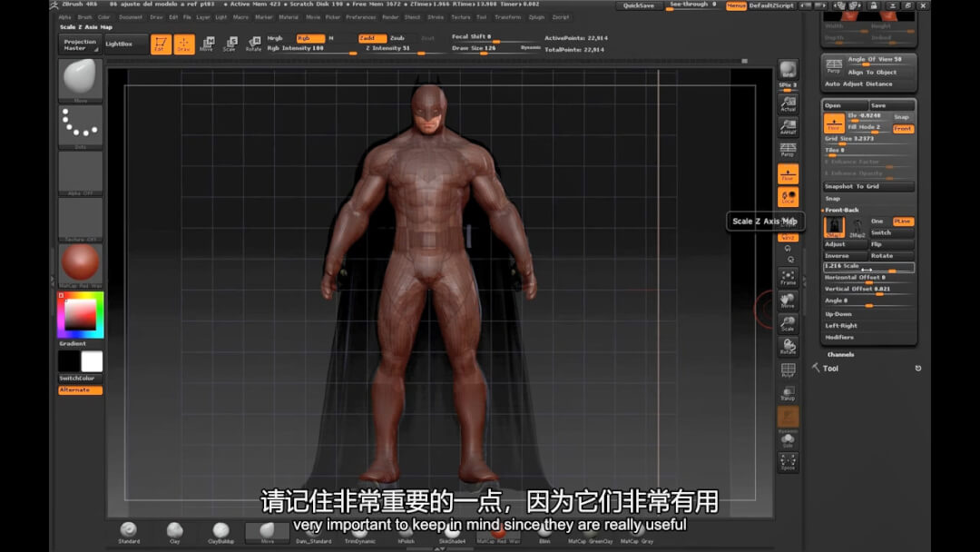980x552 pixels.
Task: Open Projection Master
Action: 80,44
